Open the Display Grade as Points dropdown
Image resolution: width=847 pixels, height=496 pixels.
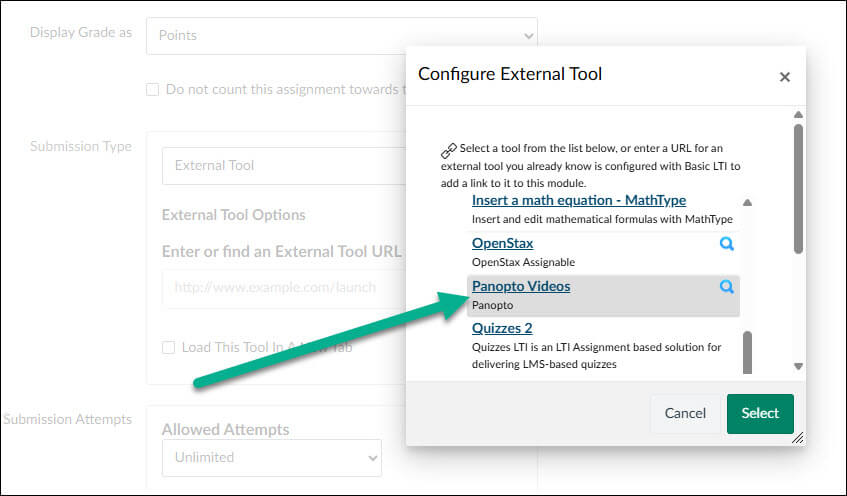(341, 36)
